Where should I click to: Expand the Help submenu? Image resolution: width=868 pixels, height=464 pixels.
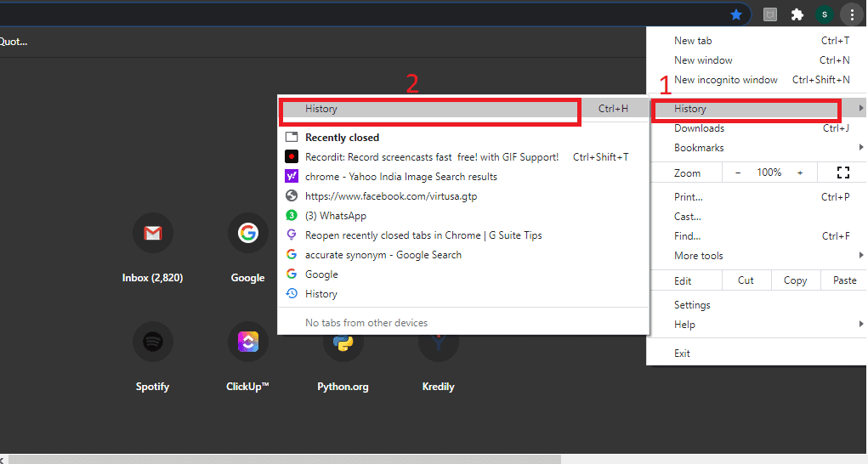click(756, 325)
